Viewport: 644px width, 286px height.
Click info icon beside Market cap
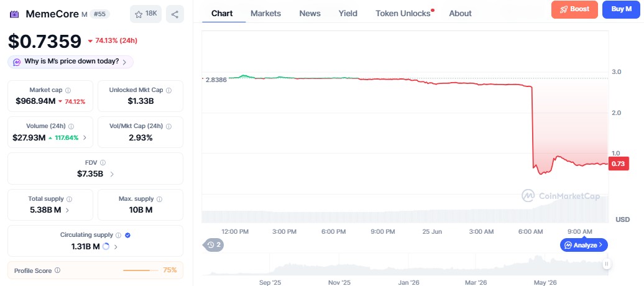coord(68,90)
